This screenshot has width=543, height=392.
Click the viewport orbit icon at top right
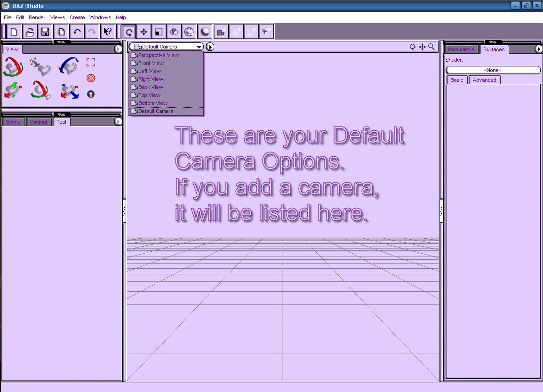(413, 47)
